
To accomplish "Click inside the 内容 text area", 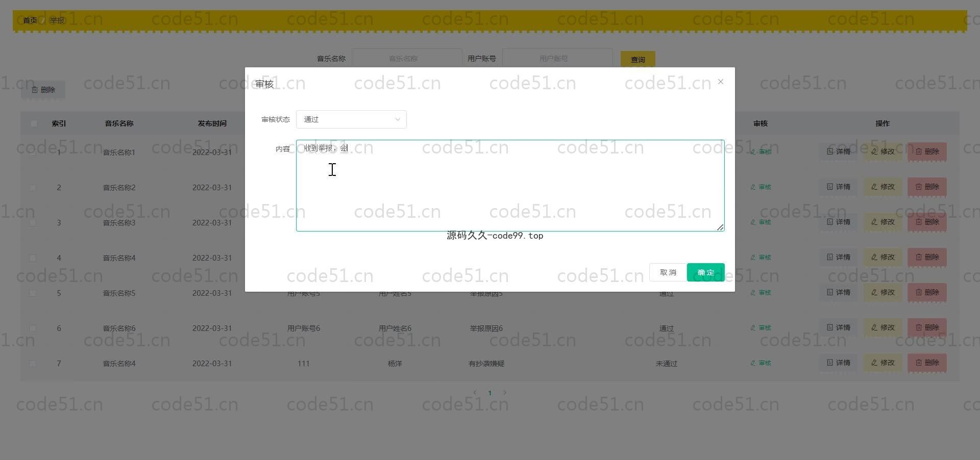I will point(510,186).
